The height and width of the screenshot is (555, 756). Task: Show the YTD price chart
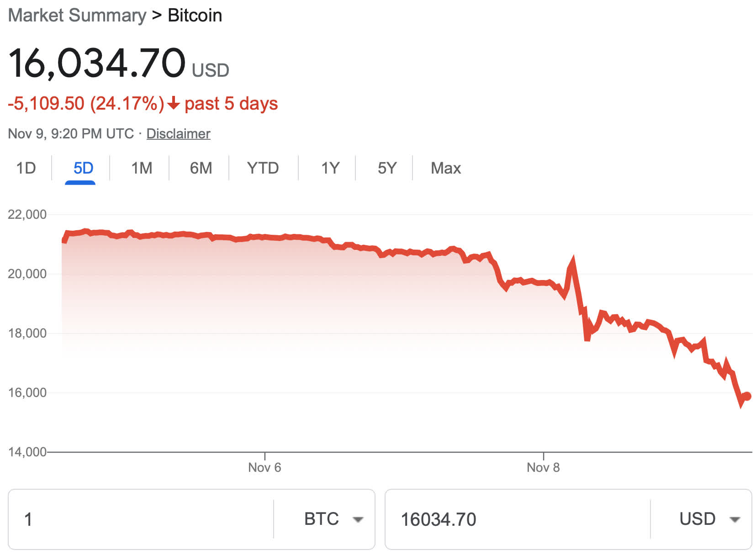pos(263,168)
